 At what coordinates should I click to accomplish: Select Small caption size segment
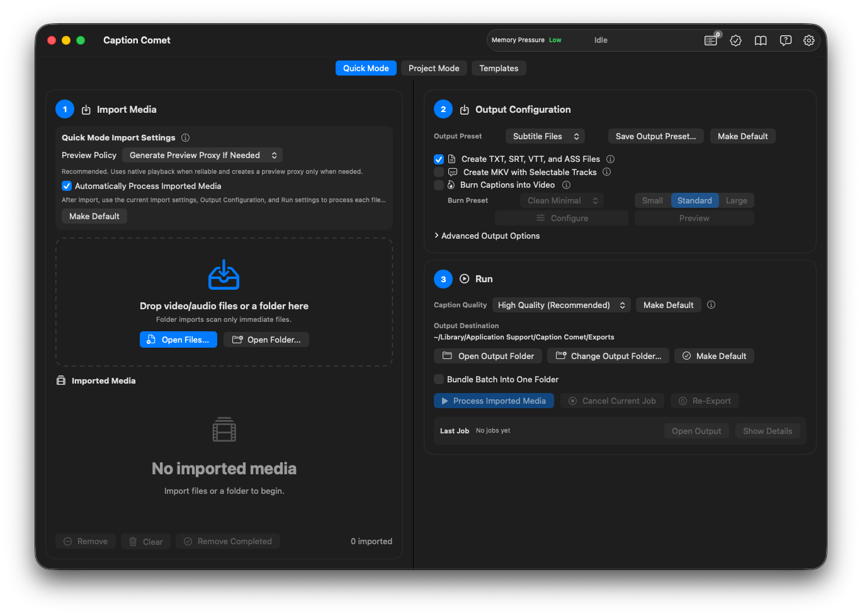click(x=652, y=200)
